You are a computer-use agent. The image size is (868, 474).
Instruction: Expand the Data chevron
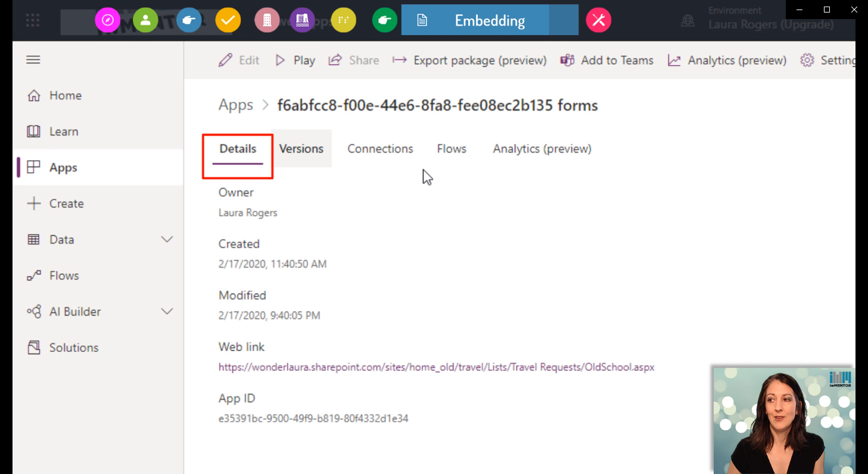(x=167, y=239)
